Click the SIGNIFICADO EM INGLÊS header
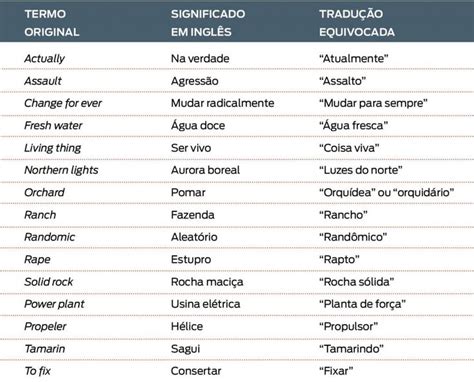Image resolution: width=474 pixels, height=382 pixels. (208, 23)
